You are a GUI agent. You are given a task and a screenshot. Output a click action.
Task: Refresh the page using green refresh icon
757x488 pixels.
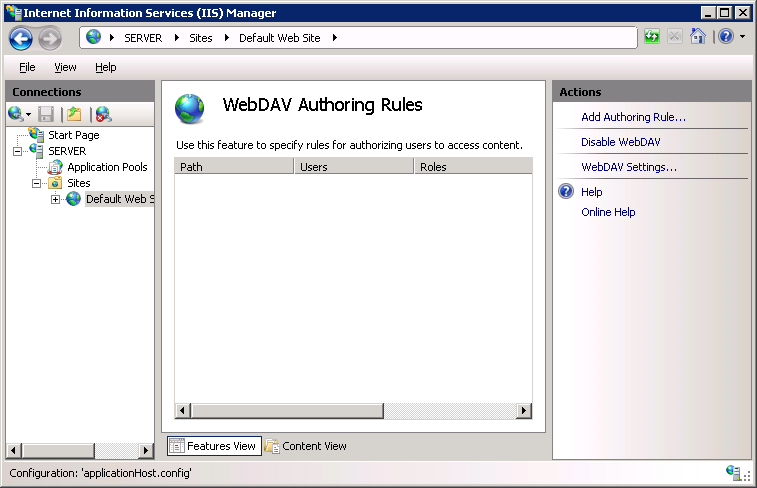coord(652,36)
